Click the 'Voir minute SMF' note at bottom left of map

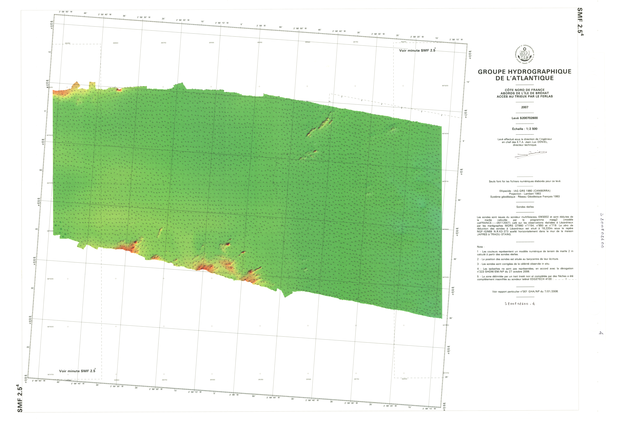(76, 370)
